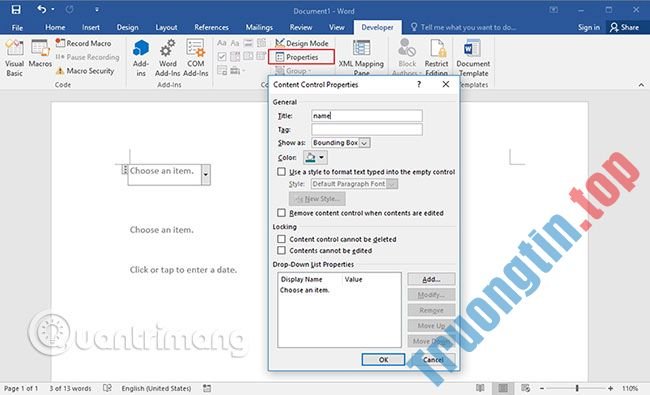Toggle Design Mode in Controls group
650x395 pixels.
(x=302, y=43)
